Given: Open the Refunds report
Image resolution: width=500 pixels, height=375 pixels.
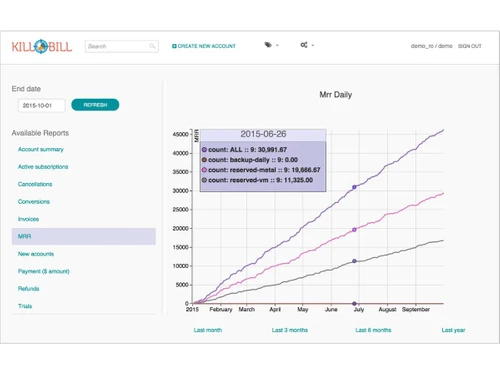Looking at the screenshot, I should 29,289.
